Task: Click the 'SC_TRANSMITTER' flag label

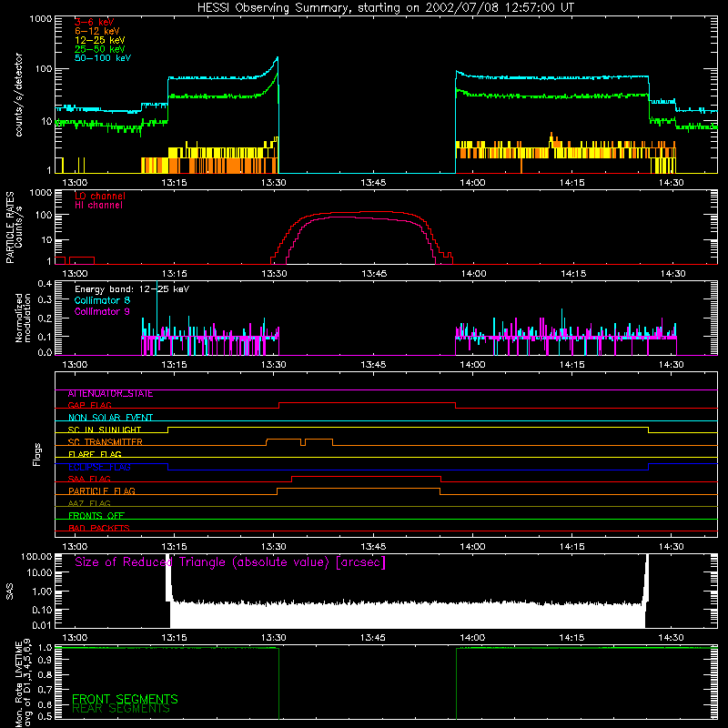Action: (105, 442)
